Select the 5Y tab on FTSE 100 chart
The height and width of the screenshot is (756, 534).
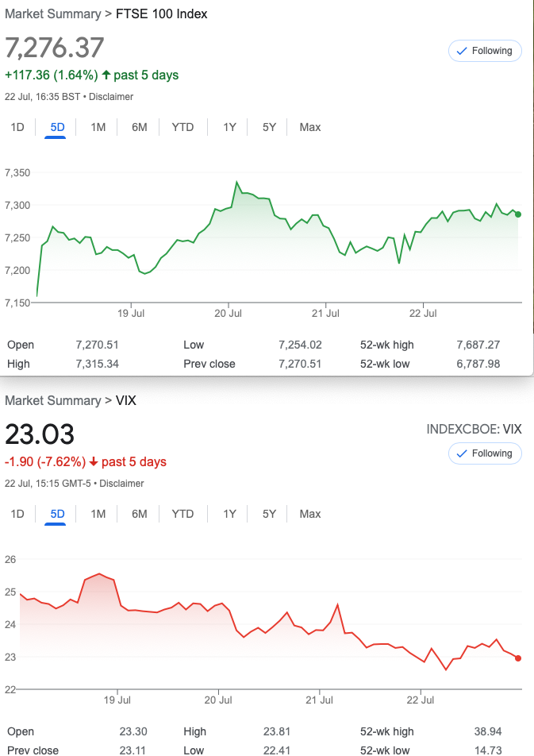[269, 127]
